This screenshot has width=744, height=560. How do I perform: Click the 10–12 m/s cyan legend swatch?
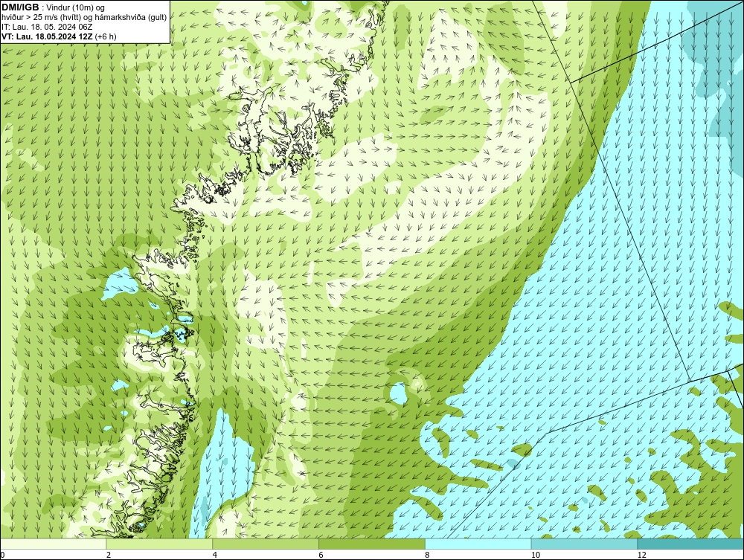pyautogui.click(x=585, y=544)
